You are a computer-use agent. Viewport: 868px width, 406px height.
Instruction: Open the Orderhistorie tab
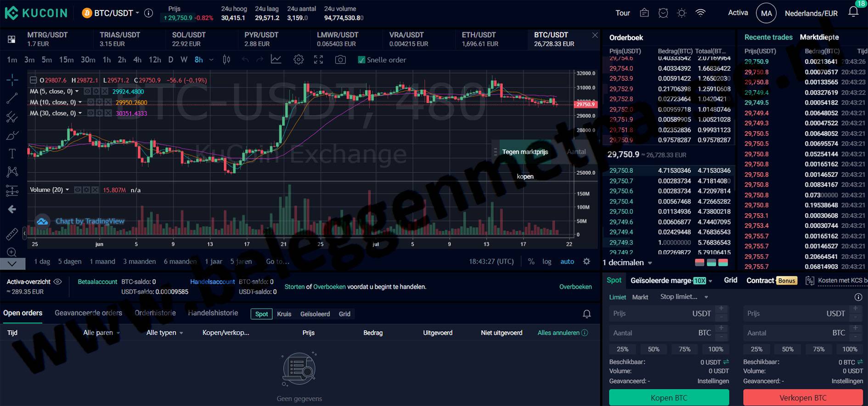155,313
